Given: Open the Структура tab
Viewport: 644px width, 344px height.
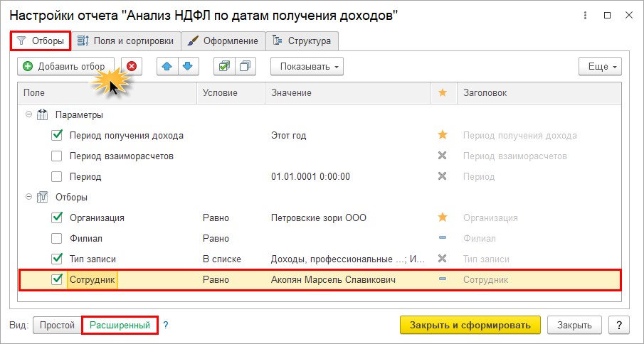Looking at the screenshot, I should click(x=302, y=41).
